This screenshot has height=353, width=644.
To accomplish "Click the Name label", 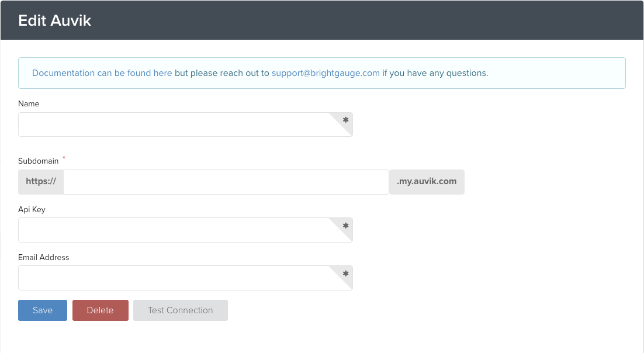I will (x=29, y=103).
